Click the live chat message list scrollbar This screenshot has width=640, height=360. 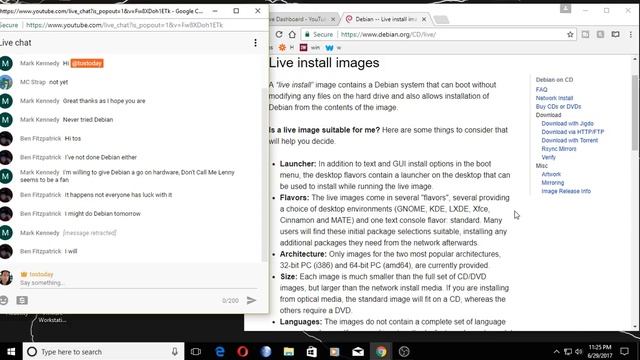point(264,175)
